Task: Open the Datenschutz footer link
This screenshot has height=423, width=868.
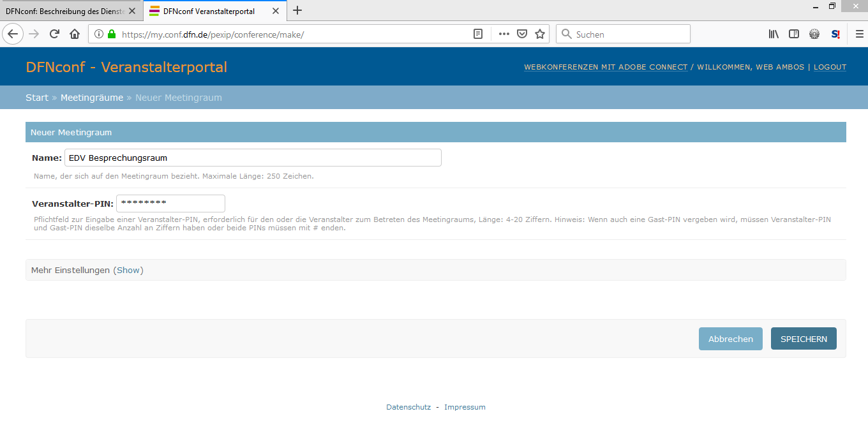Action: 408,407
